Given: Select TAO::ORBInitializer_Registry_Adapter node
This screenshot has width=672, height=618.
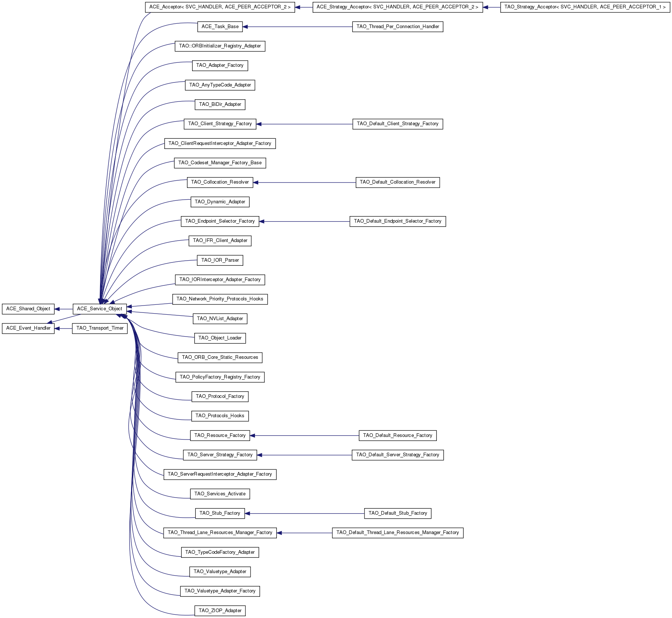Looking at the screenshot, I should click(220, 46).
